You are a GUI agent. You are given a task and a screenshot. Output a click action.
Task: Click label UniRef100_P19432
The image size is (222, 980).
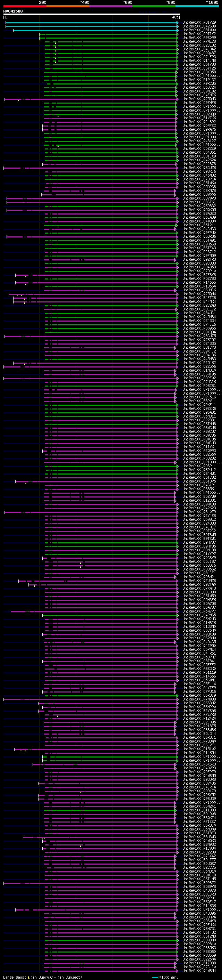tap(199, 80)
